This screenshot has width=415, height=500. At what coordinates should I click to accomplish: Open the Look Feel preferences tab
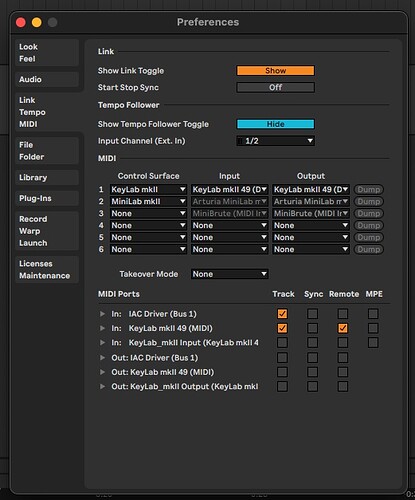pos(47,53)
